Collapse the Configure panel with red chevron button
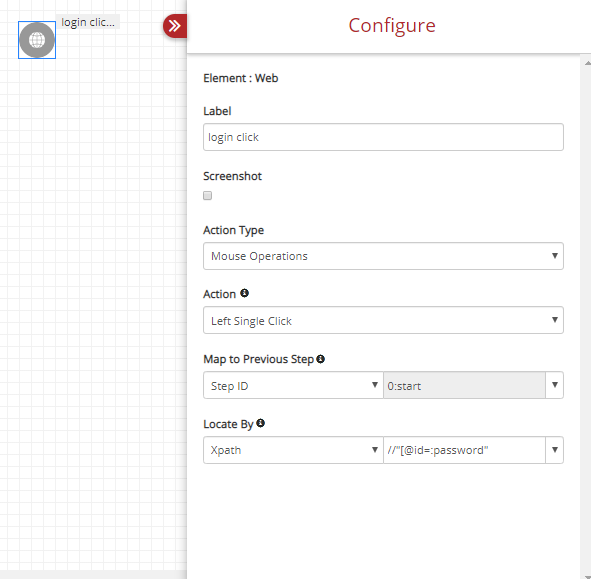Image resolution: width=591 pixels, height=579 pixels. (175, 26)
